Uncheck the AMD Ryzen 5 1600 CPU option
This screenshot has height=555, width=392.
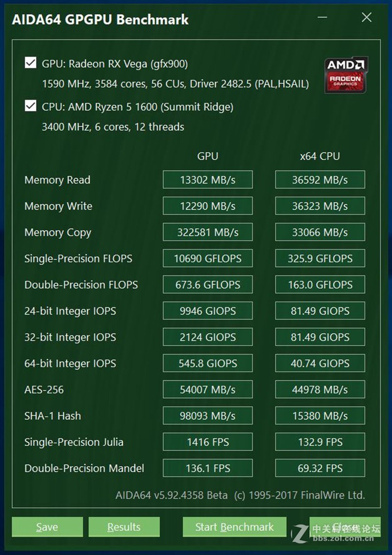tap(31, 106)
